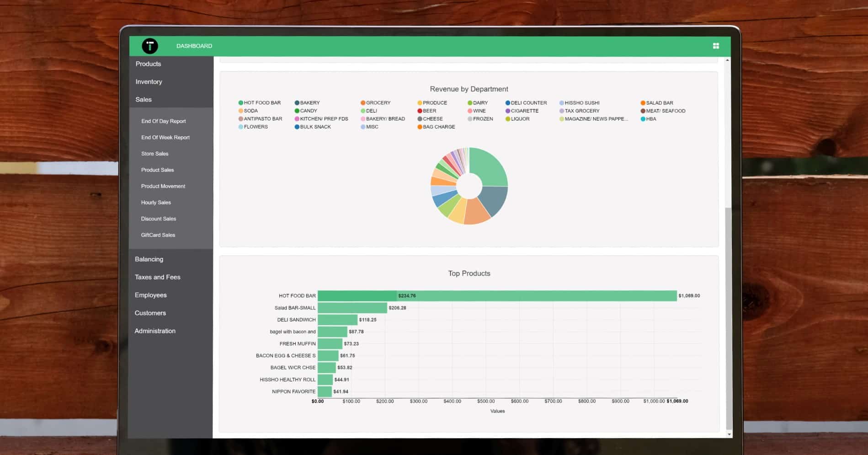Go to Store Sales page
Screen dimensions: 868x455
click(x=154, y=154)
